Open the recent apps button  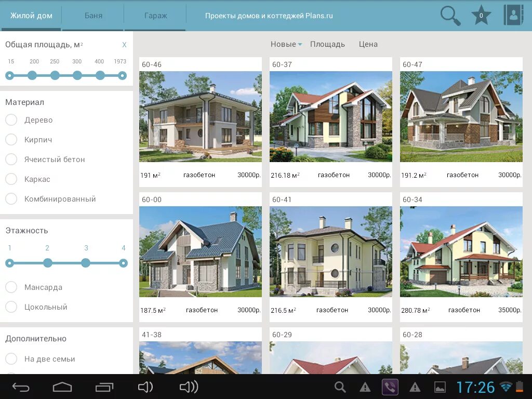104,387
